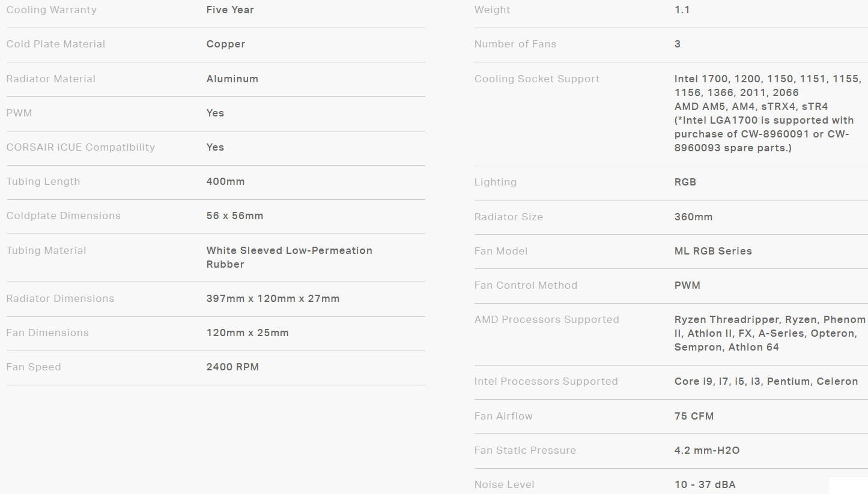Click the 2400 RPM fan speed value
Viewport: 868px width, 494px height.
click(x=232, y=367)
